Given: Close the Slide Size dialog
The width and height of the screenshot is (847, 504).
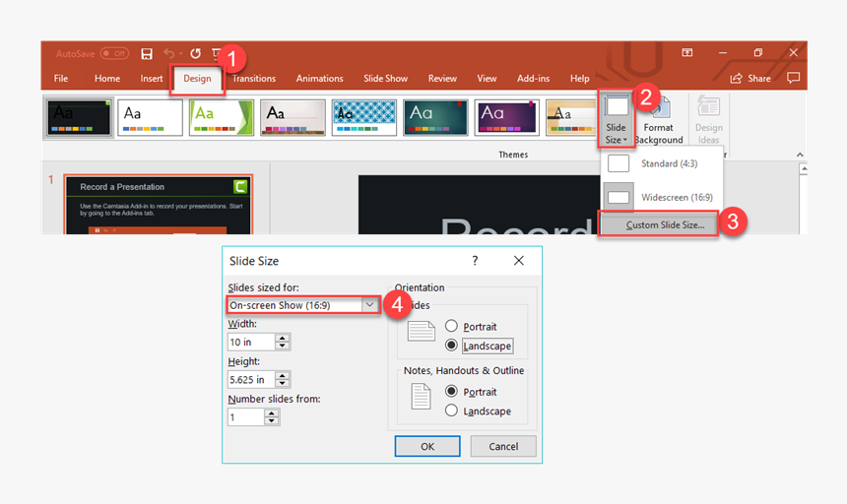Looking at the screenshot, I should pyautogui.click(x=519, y=261).
